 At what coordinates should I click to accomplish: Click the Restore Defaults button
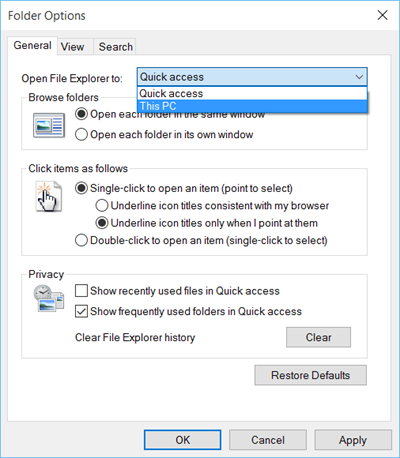coord(311,375)
